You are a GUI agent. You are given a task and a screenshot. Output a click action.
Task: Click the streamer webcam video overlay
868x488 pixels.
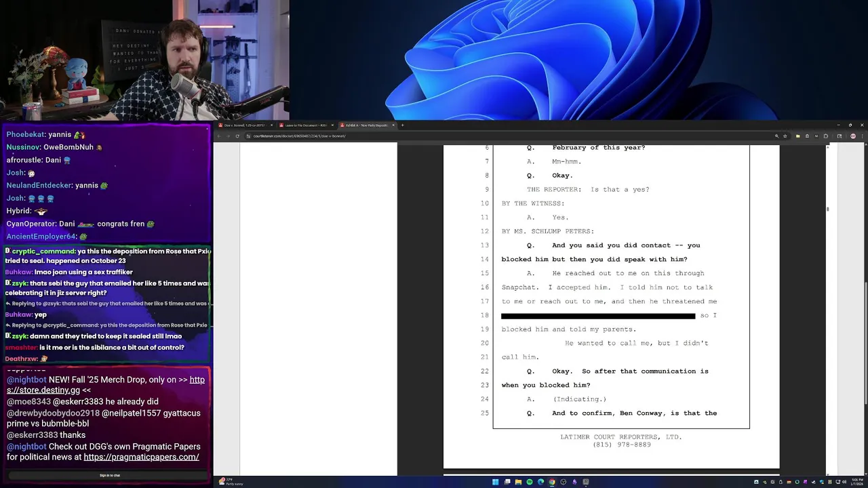point(144,60)
